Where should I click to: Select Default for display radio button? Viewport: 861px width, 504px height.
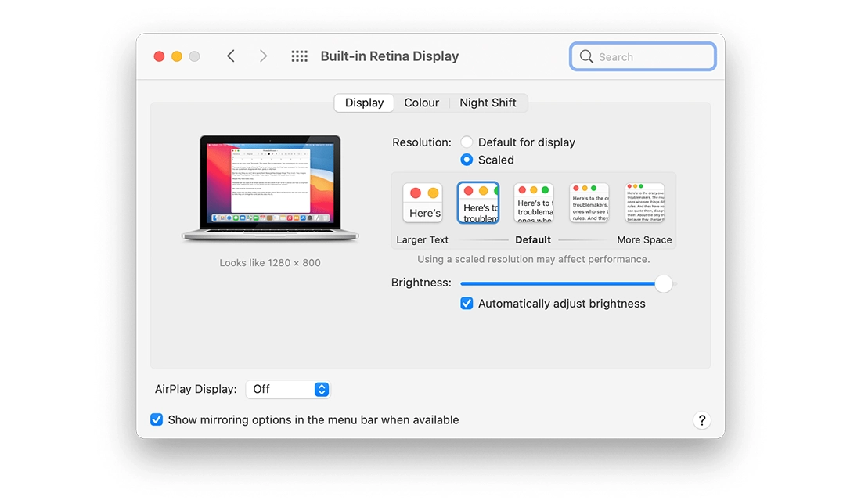(467, 142)
